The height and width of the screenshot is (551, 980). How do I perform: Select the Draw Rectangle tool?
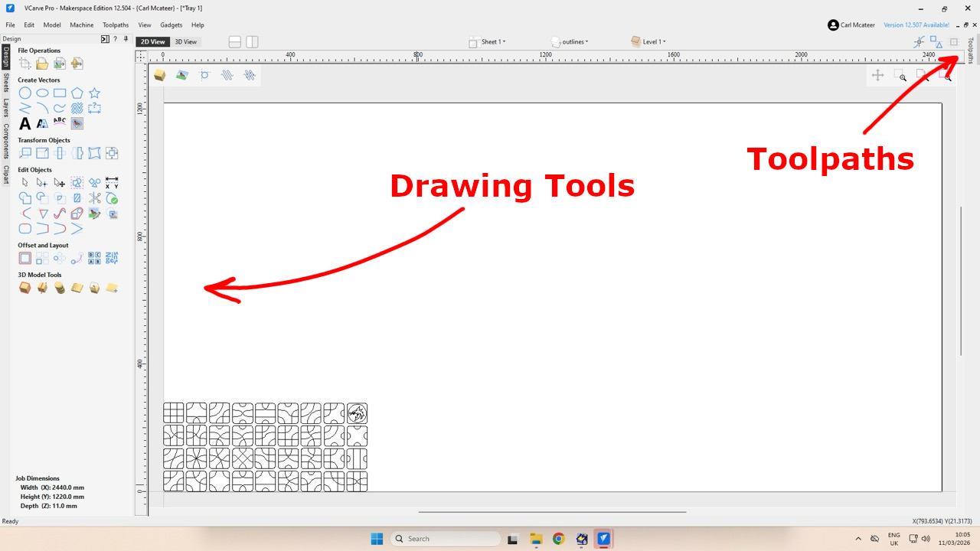pyautogui.click(x=60, y=93)
